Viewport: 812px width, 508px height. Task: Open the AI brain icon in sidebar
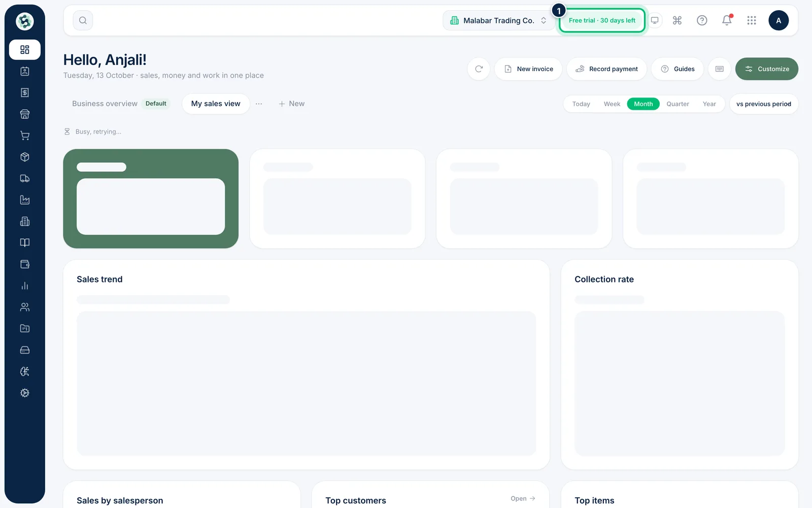pos(24,371)
